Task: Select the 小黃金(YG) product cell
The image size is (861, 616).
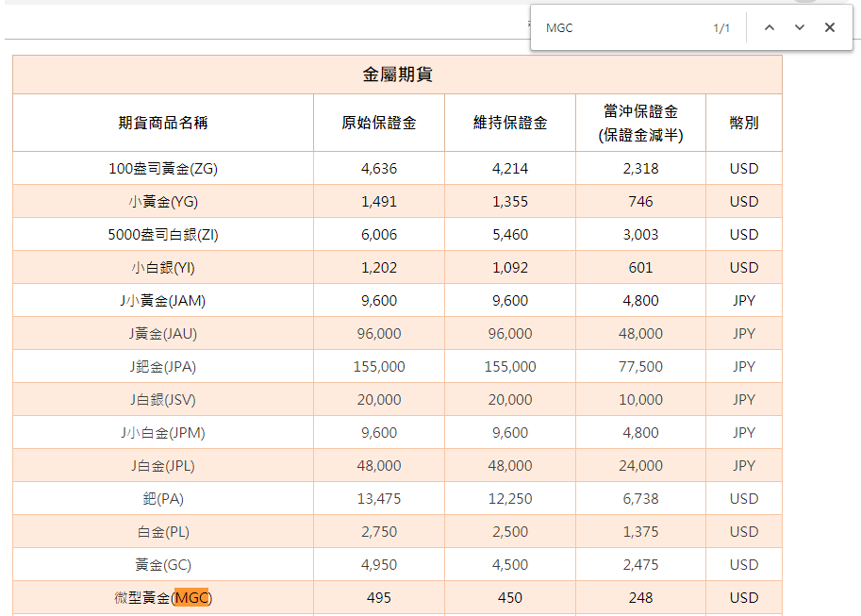Action: coord(163,202)
